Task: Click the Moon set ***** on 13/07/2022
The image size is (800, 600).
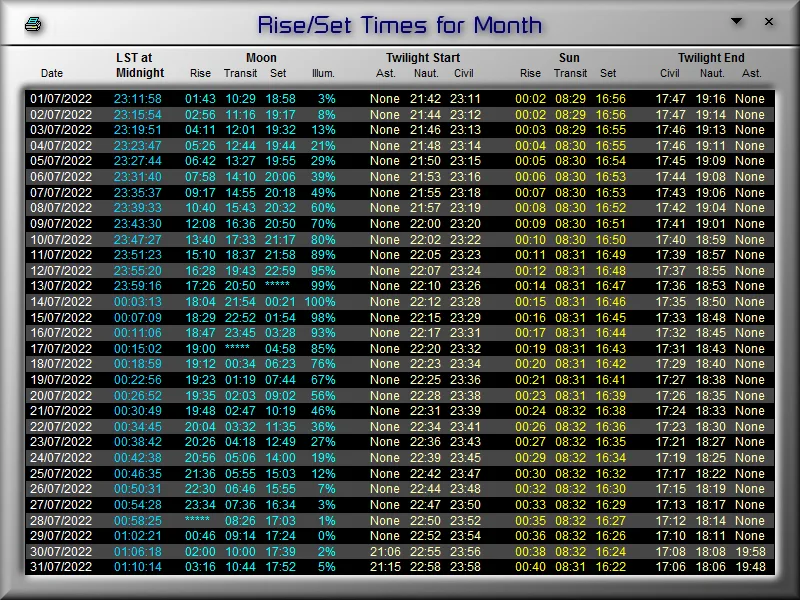Action: click(x=277, y=285)
